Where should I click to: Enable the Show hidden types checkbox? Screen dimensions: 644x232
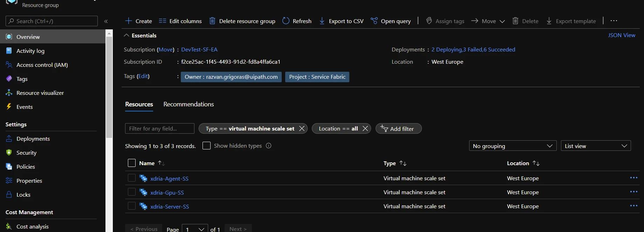point(207,146)
